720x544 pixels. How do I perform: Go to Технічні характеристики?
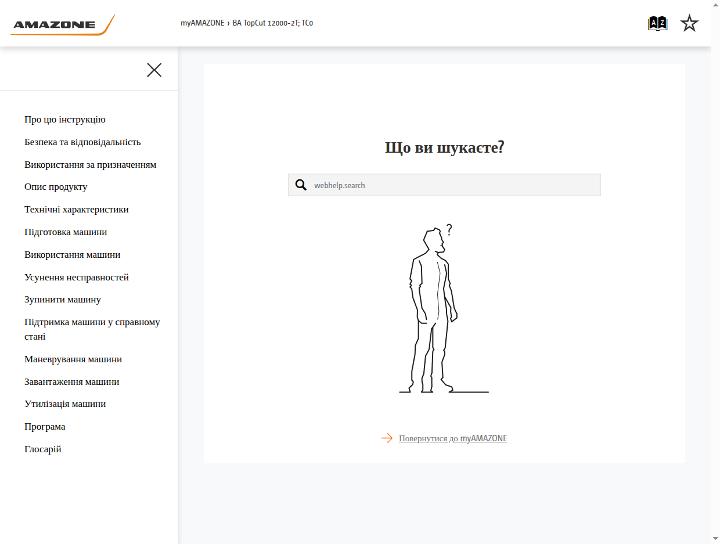(x=76, y=209)
